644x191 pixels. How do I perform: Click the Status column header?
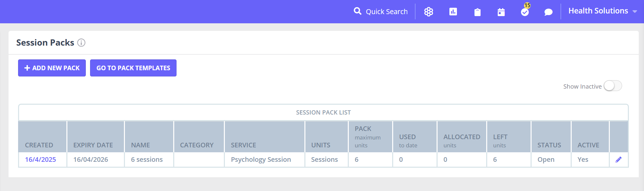549,145
